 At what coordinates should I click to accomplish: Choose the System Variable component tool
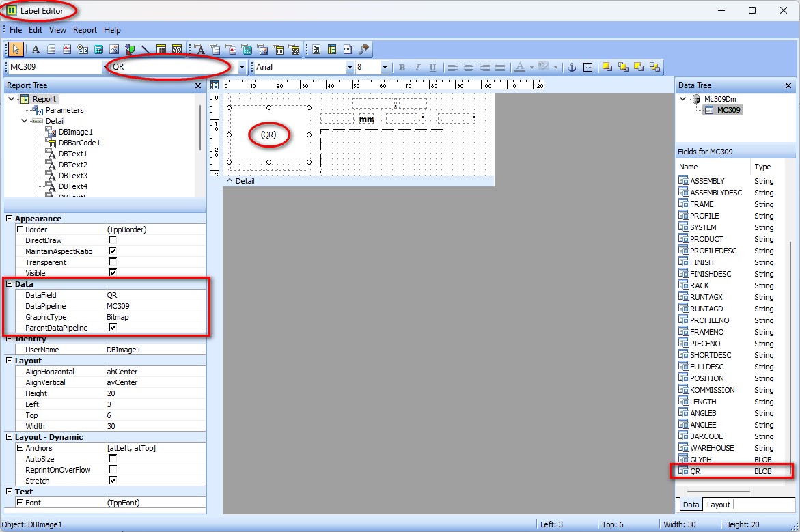point(83,49)
